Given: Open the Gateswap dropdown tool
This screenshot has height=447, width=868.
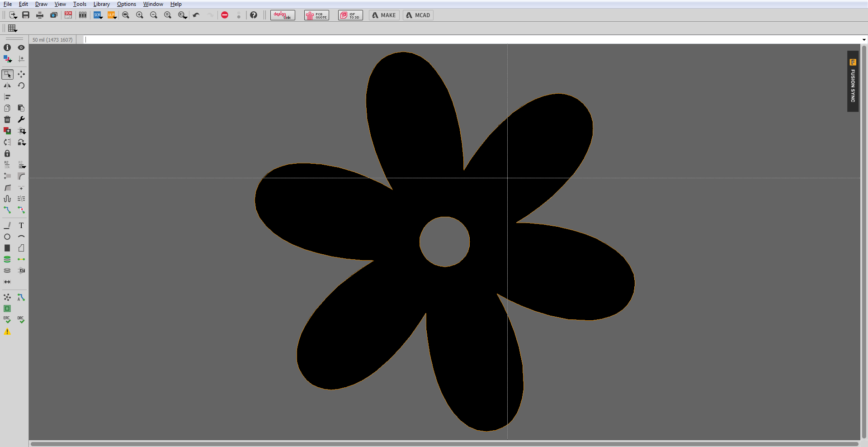Looking at the screenshot, I should [x=22, y=142].
